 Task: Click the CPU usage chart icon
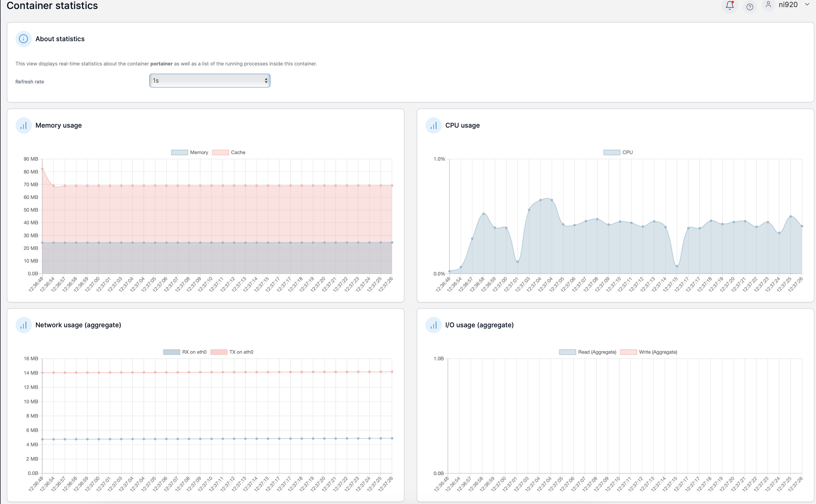433,126
